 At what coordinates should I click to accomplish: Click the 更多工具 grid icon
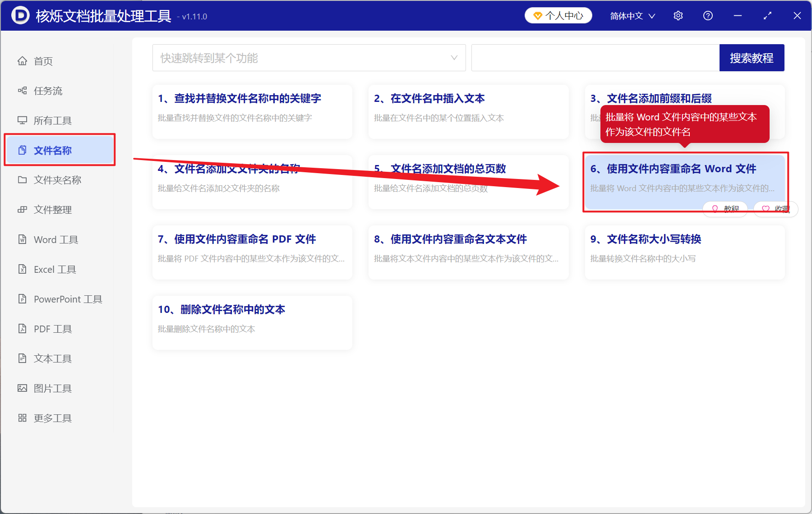coord(23,418)
